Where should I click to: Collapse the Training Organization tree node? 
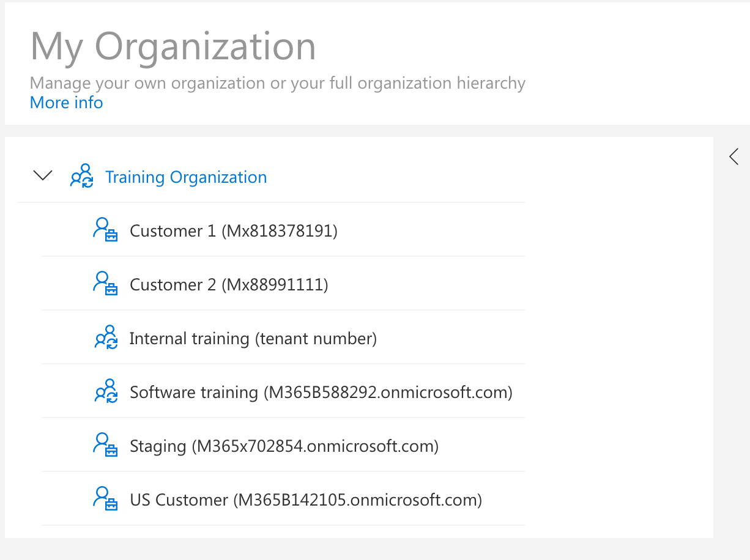point(43,176)
